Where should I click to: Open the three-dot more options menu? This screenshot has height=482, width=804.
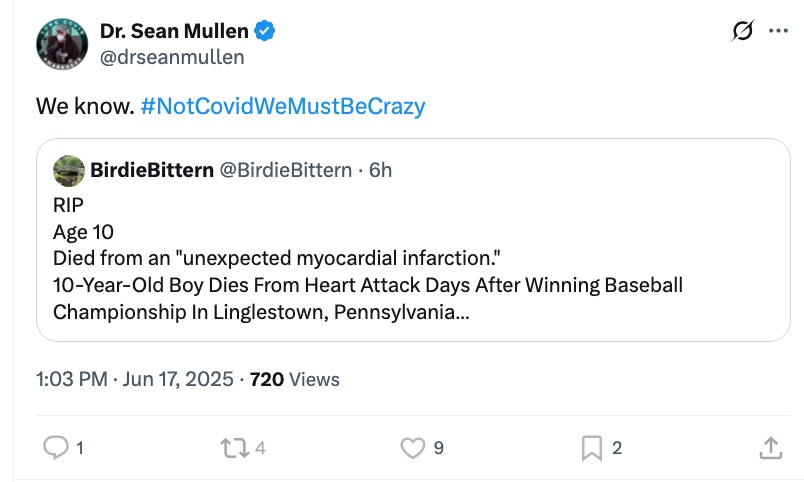[778, 32]
